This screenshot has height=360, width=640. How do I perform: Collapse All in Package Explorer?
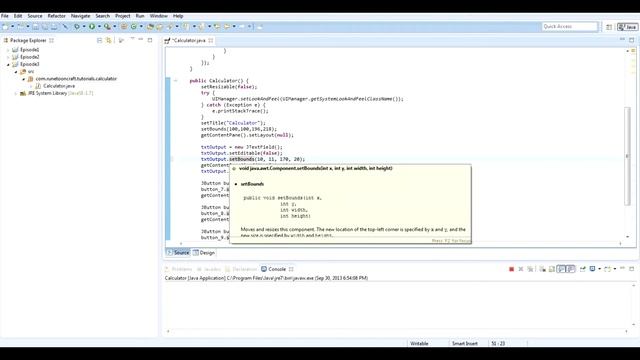(99, 40)
